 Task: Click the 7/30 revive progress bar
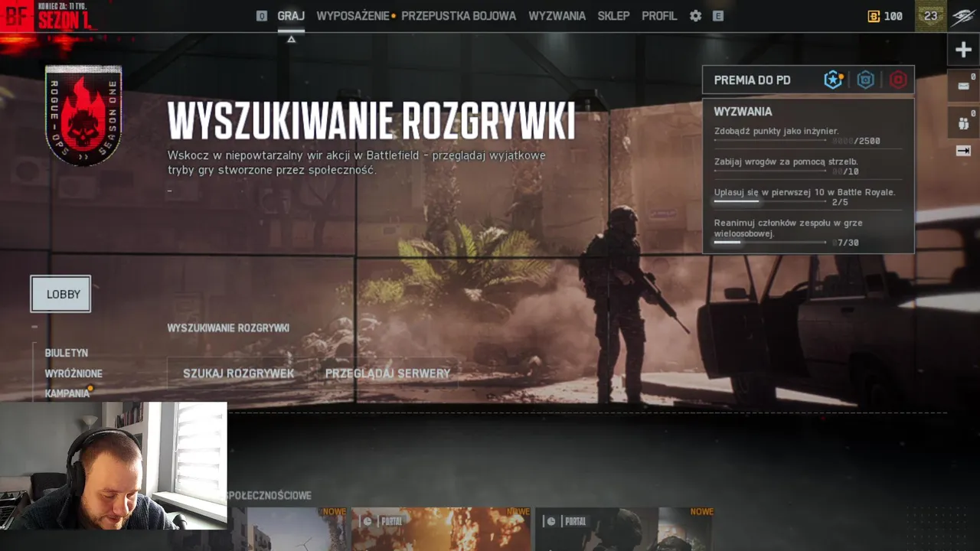[770, 242]
